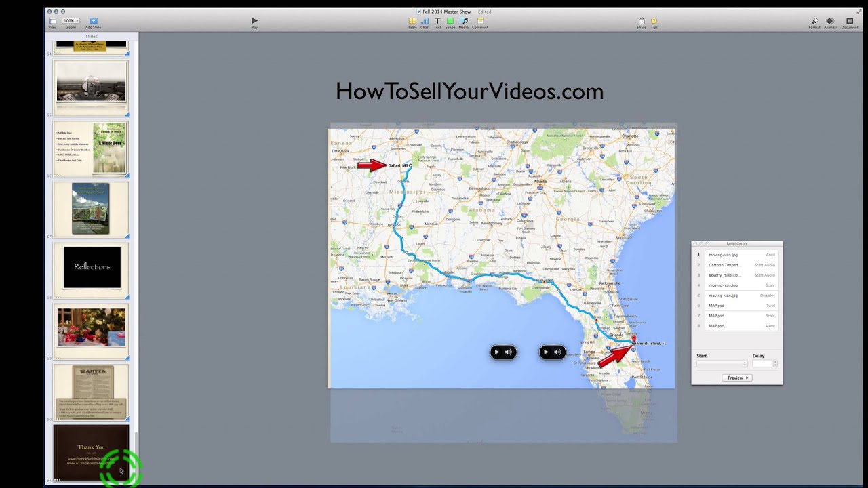Click the Delay input field

[x=762, y=364]
